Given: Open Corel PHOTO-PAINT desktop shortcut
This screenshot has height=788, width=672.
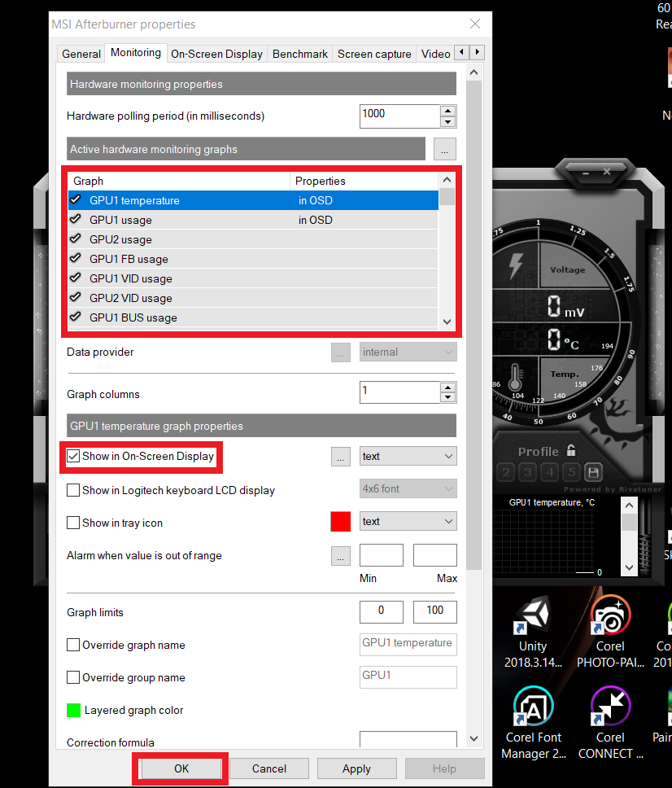Looking at the screenshot, I should pyautogui.click(x=610, y=631).
